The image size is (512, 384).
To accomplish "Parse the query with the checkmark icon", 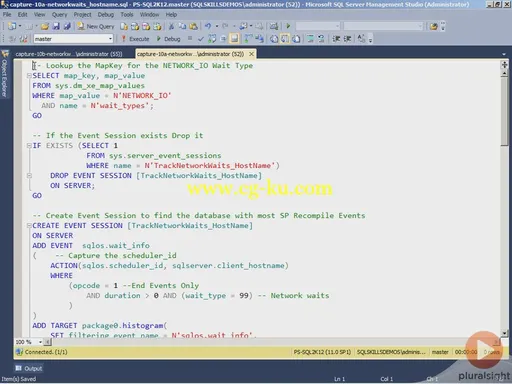I will (x=201, y=39).
